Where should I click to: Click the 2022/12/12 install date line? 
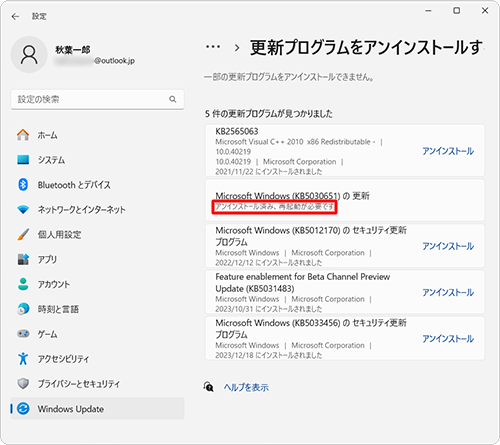click(269, 263)
